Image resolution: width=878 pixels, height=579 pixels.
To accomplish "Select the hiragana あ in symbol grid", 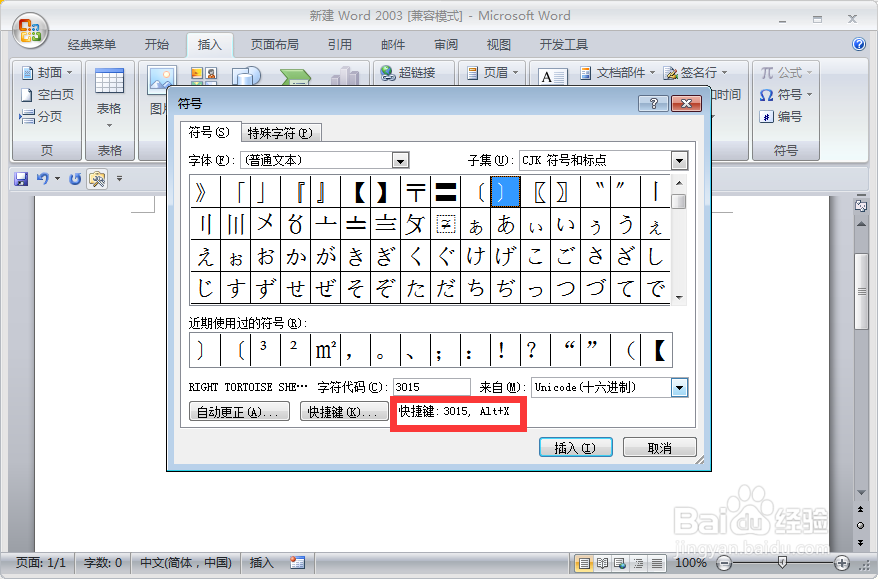I will pos(506,225).
